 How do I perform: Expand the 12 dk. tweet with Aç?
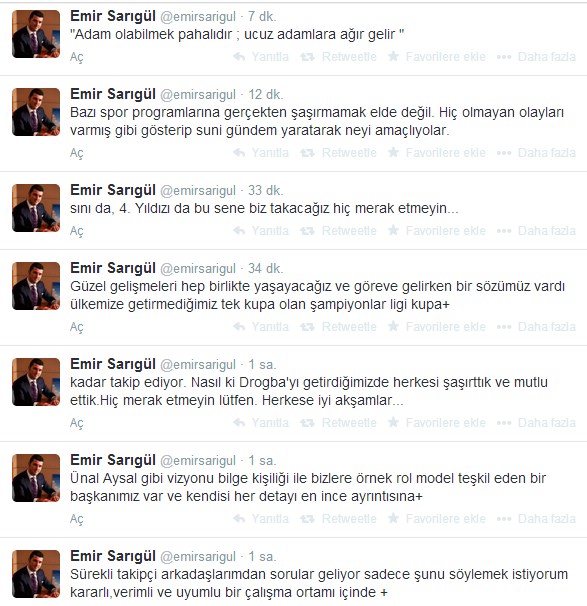77,153
